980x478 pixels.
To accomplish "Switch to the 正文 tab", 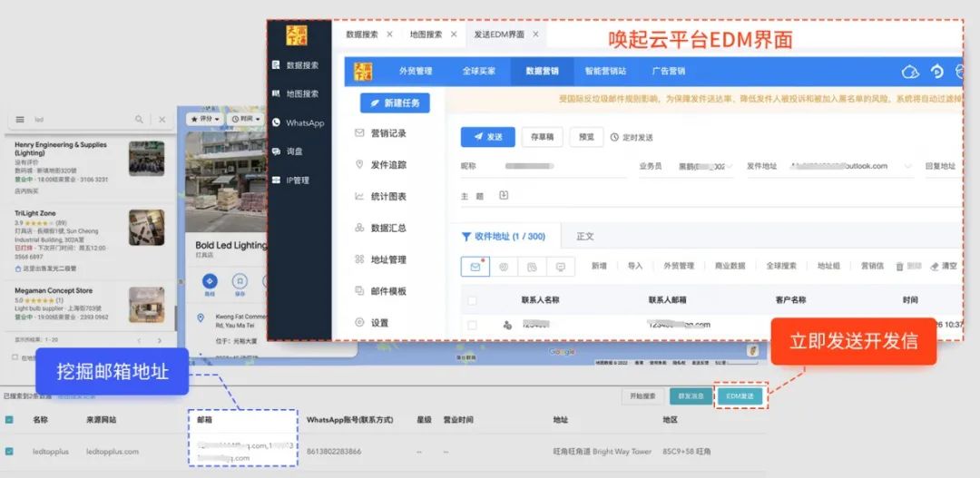I will (585, 237).
